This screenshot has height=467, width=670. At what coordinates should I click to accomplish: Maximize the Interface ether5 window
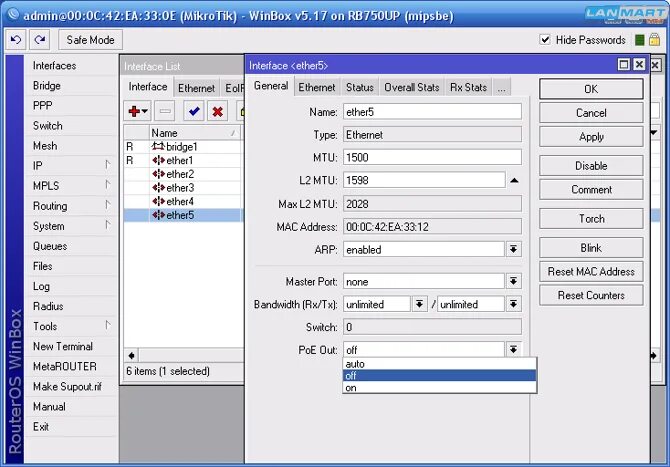(624, 65)
